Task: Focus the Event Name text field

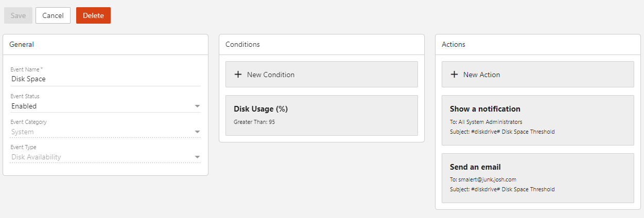Action: point(106,79)
